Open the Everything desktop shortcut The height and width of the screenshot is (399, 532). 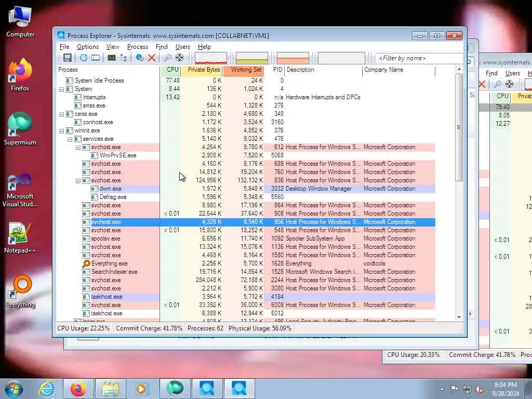[20, 291]
